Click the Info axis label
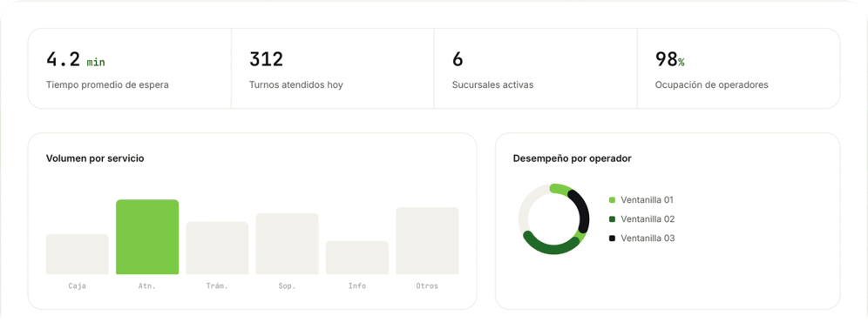Viewport: 868px width, 336px height. point(357,286)
